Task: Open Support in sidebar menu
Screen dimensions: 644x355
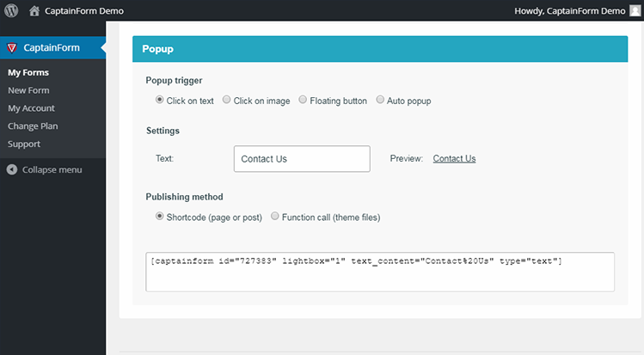Action: (x=24, y=144)
